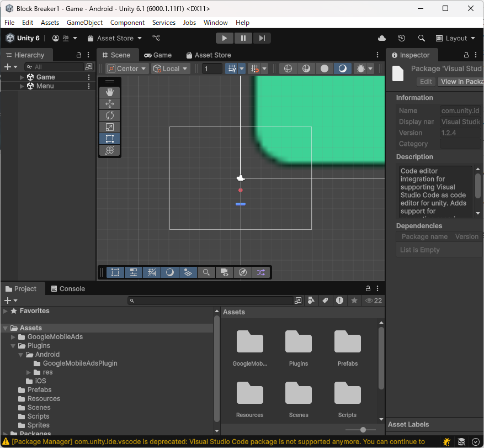Expand the Game scene in Hierarchy
Viewport: 484px width, 448px height.
[22, 77]
